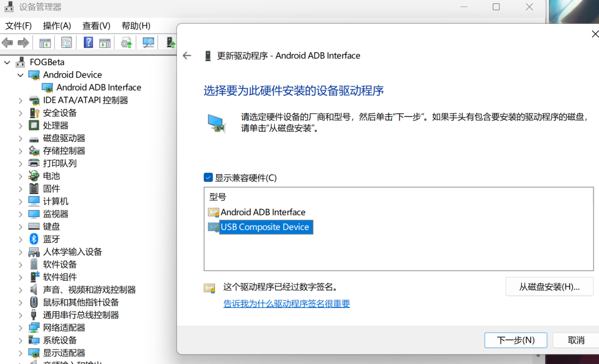Click Scan for hardware changes monitor icon
The width and height of the screenshot is (599, 364).
click(x=148, y=43)
